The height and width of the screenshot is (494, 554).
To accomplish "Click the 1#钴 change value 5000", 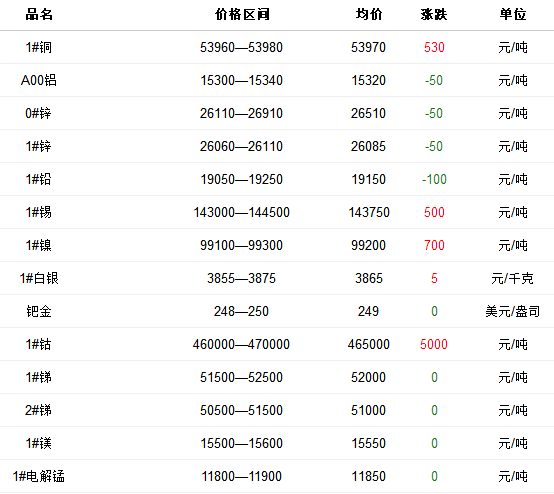I will point(434,344).
